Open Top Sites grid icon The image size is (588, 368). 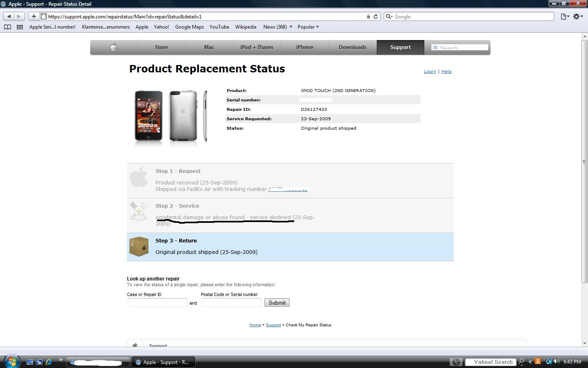pos(20,27)
